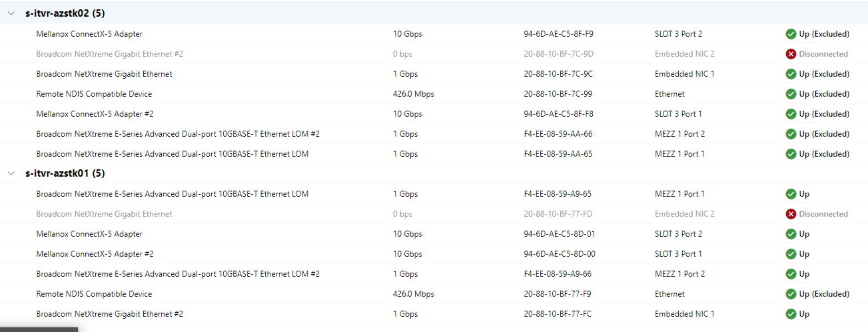This screenshot has height=332, width=868.
Task: Click Disconnected status text in azstk01 group
Action: coord(823,214)
